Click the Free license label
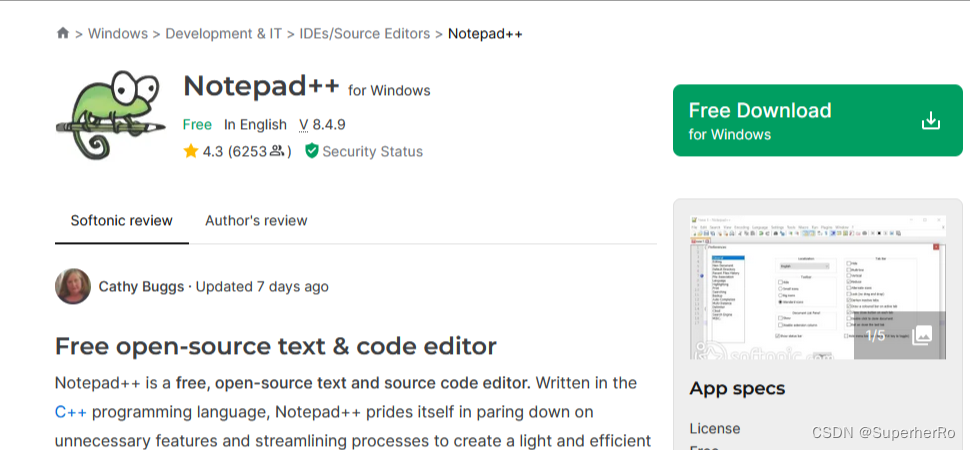Image resolution: width=970 pixels, height=450 pixels. click(x=197, y=124)
